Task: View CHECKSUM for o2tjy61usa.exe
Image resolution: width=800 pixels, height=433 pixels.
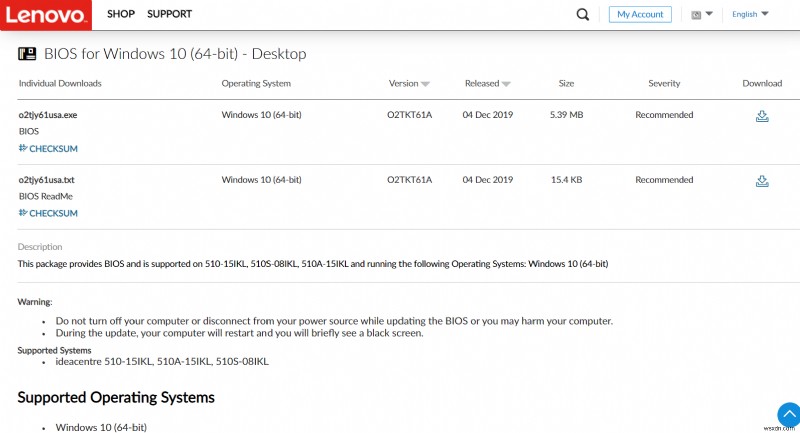Action: click(48, 148)
